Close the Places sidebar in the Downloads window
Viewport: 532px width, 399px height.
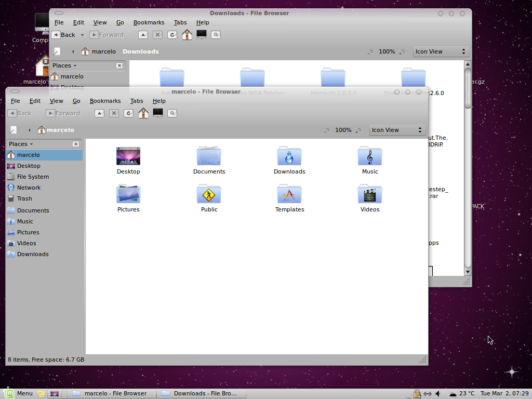119,65
